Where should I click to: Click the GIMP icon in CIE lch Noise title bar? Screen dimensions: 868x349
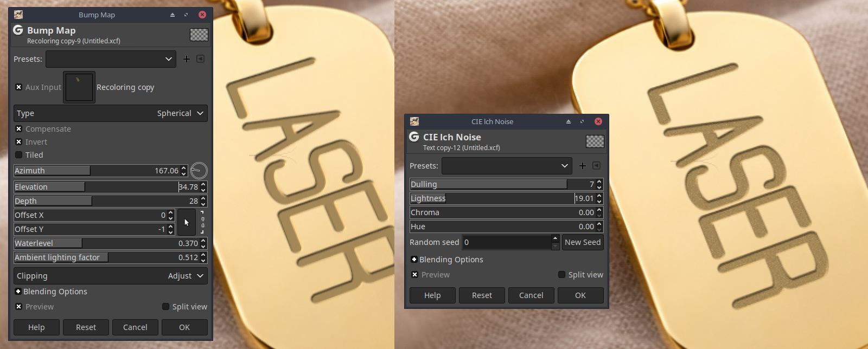coord(414,121)
